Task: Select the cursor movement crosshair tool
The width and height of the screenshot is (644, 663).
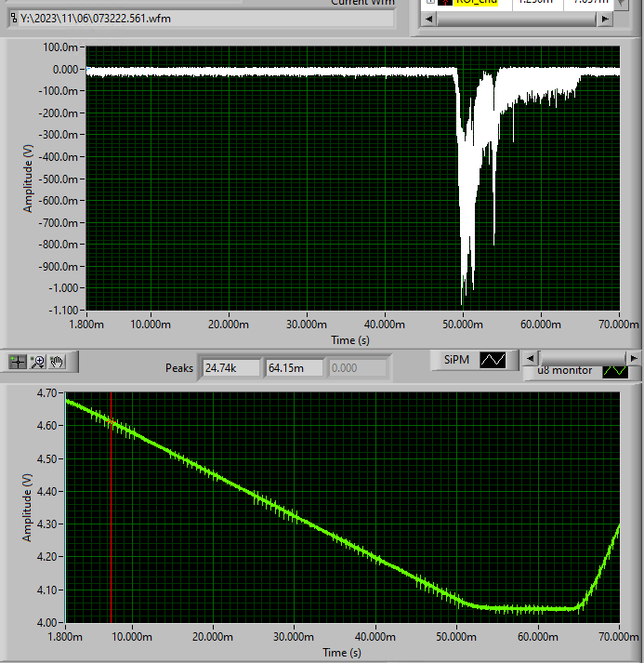Action: pos(18,362)
